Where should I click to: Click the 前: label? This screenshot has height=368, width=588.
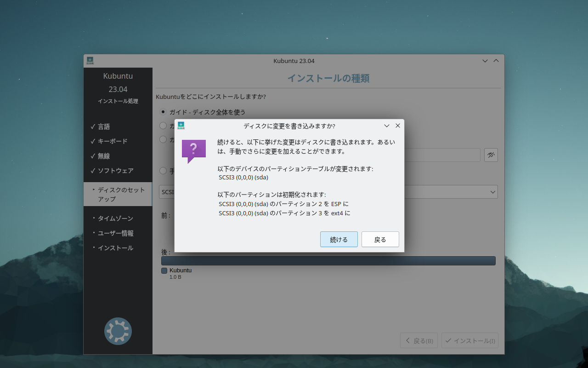[166, 215]
